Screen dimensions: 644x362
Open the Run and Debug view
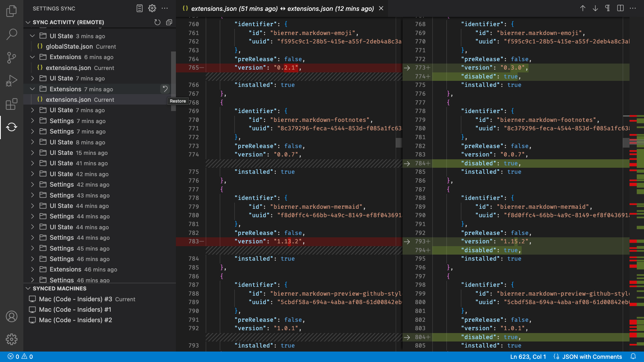[12, 80]
